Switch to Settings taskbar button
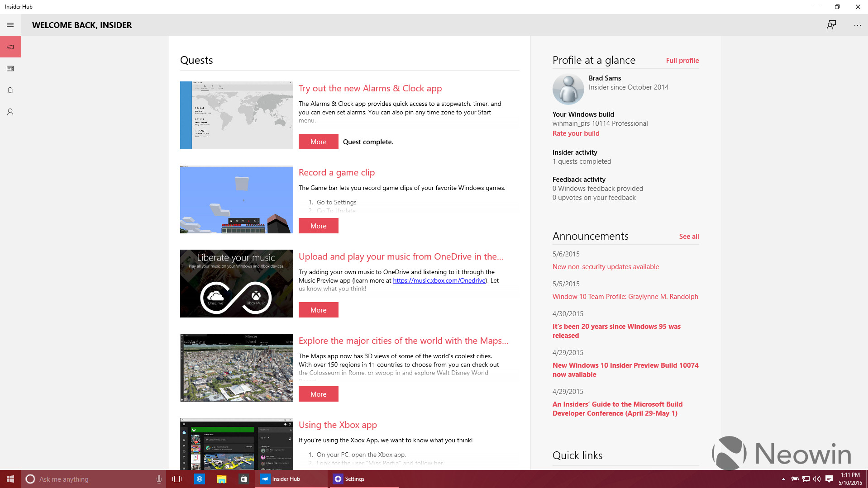 click(x=364, y=479)
